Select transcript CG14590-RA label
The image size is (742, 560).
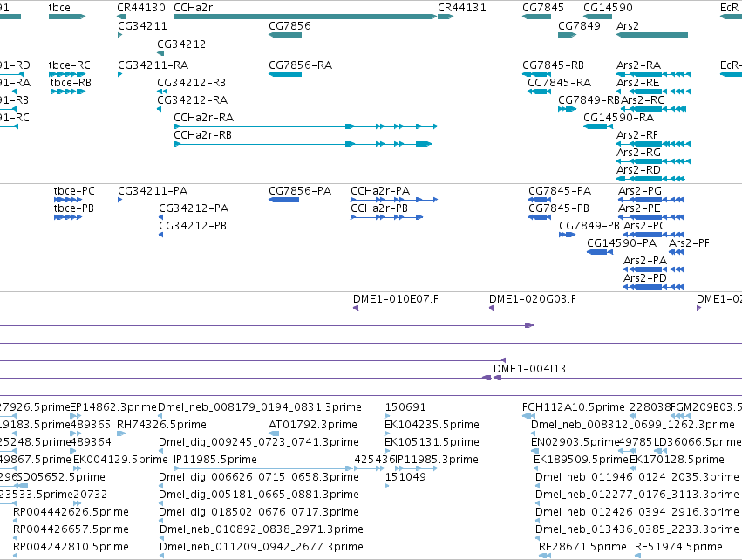(618, 118)
